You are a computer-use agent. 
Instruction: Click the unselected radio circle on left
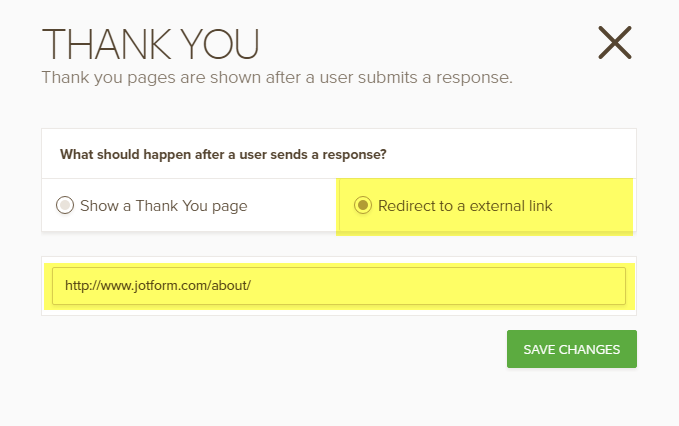click(x=65, y=206)
